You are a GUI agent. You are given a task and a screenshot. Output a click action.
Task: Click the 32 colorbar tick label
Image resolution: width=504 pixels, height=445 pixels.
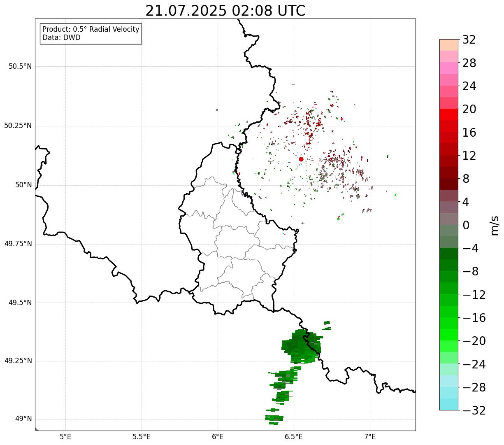(x=469, y=40)
